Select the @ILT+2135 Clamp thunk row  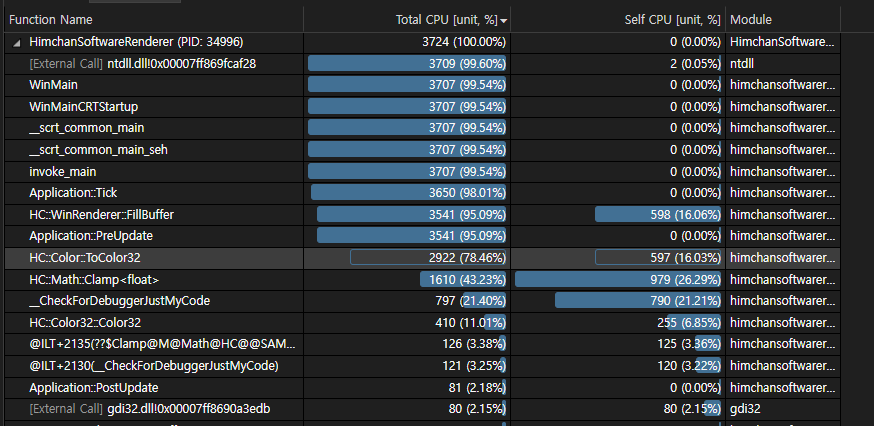click(423, 344)
